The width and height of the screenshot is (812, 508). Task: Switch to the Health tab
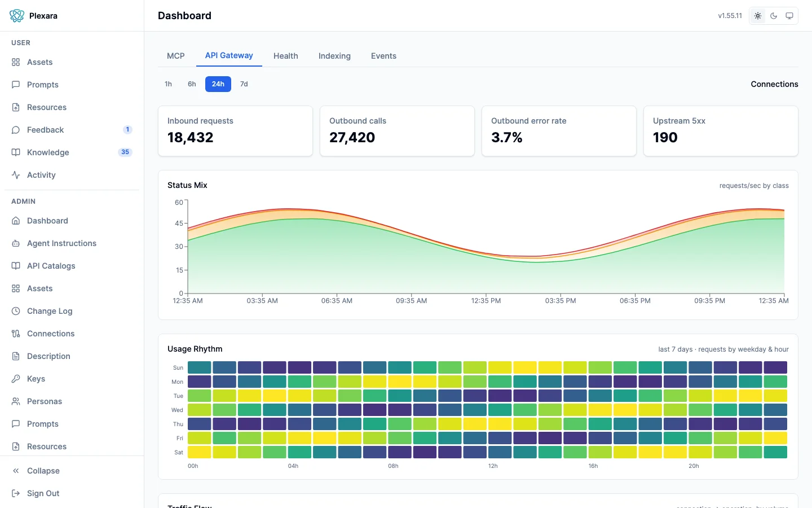286,56
